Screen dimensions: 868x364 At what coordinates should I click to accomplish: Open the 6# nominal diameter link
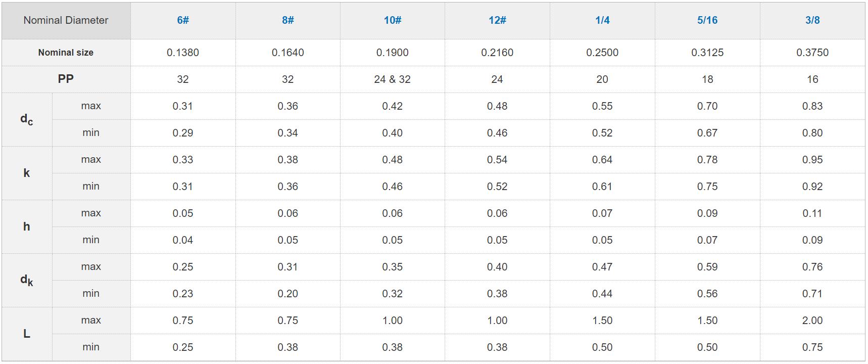click(x=183, y=20)
